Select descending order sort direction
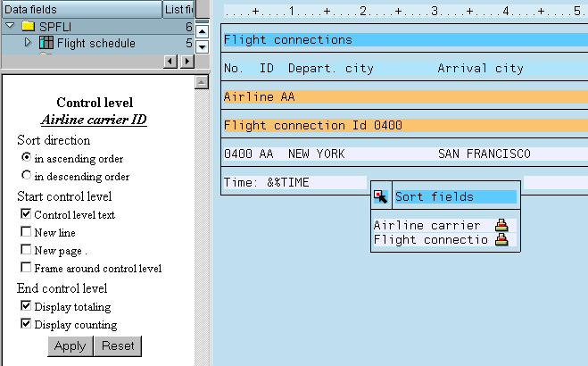Viewport: 588px width, 366px height. tap(26, 176)
